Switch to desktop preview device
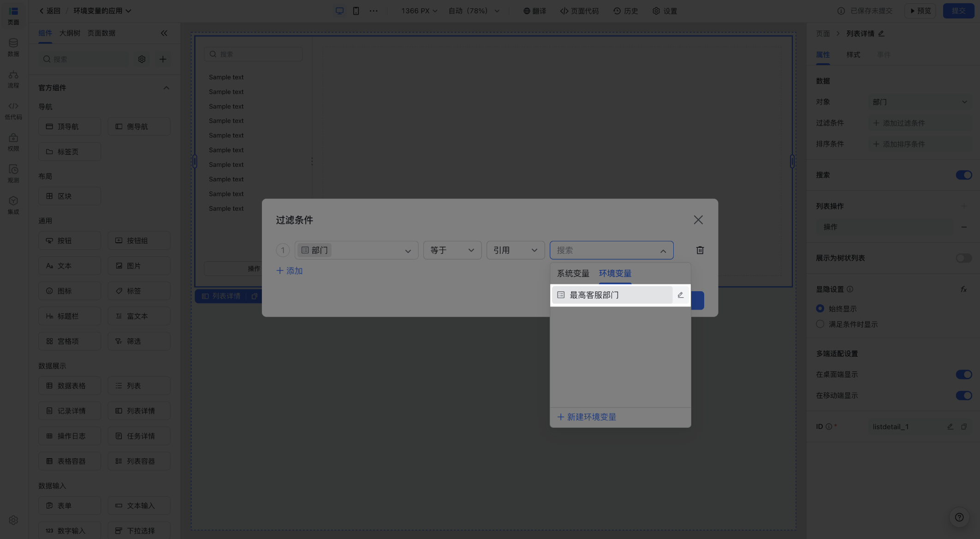Screen dimensions: 980x539 (x=339, y=11)
